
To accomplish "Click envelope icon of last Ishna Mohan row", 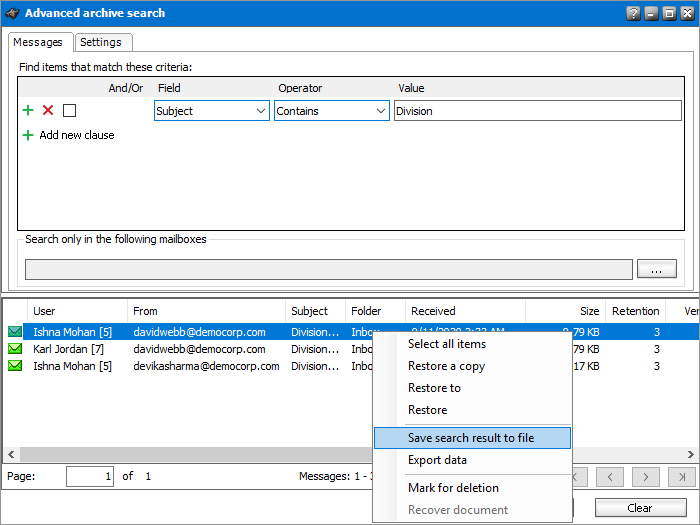I will 15,366.
